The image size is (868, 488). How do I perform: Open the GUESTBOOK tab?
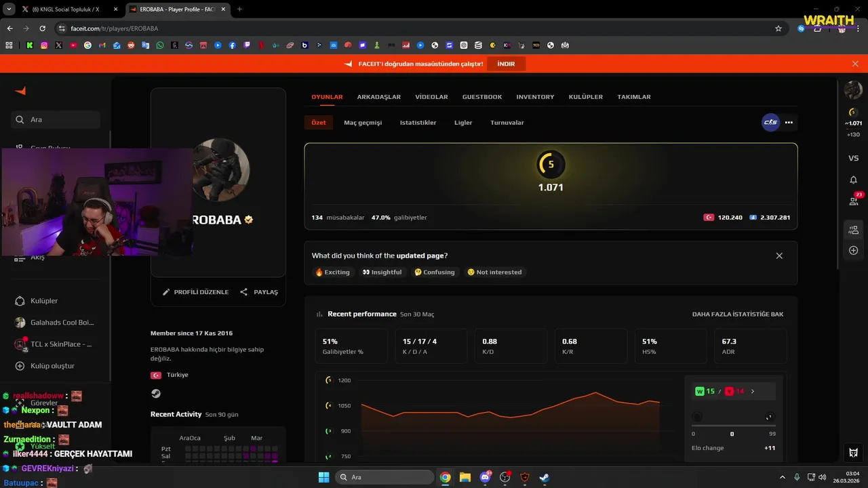pyautogui.click(x=482, y=97)
